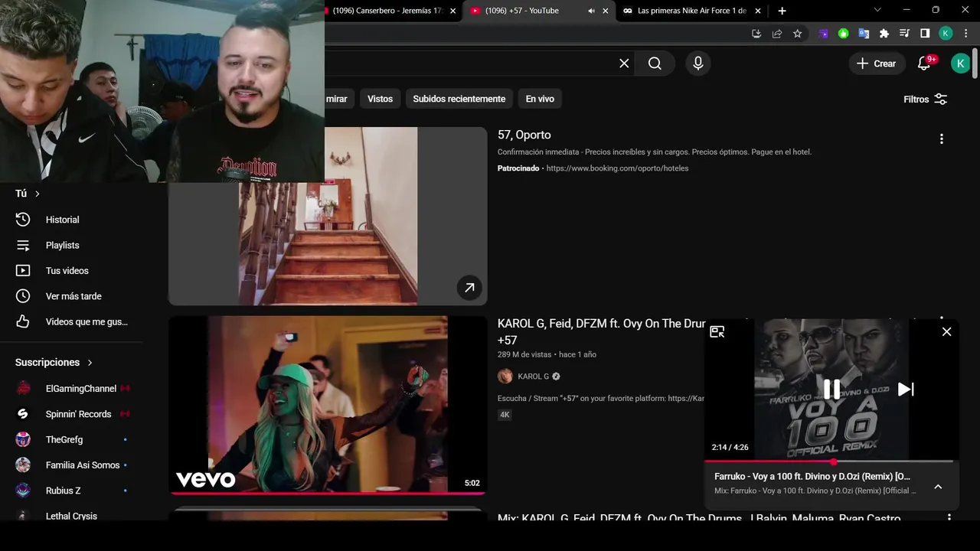This screenshot has height=551, width=980.
Task: Open a new browser tab
Action: pyautogui.click(x=782, y=11)
